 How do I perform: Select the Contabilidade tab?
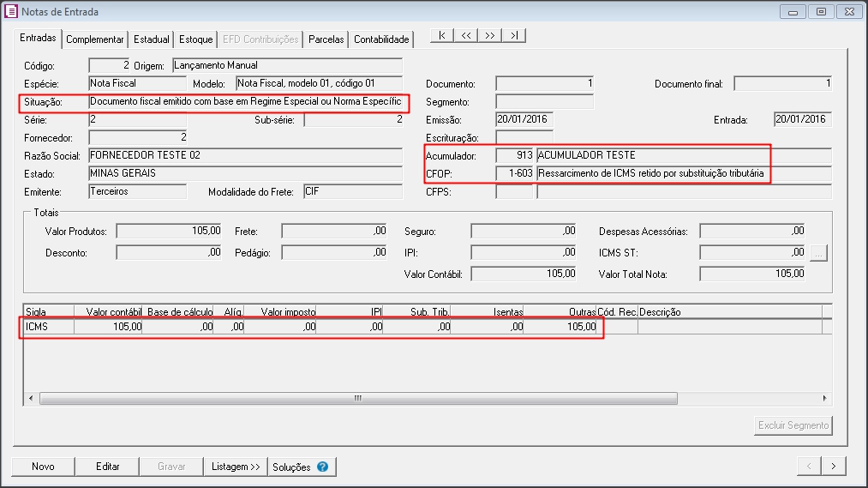(x=381, y=39)
